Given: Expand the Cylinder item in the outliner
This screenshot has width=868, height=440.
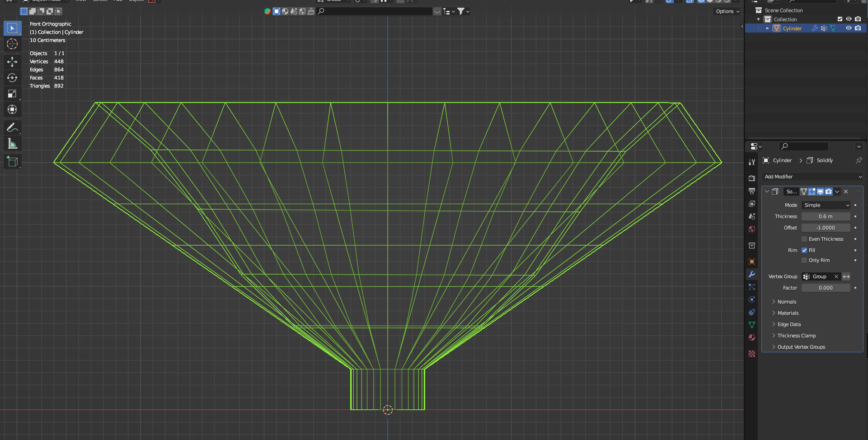Looking at the screenshot, I should click(x=767, y=28).
